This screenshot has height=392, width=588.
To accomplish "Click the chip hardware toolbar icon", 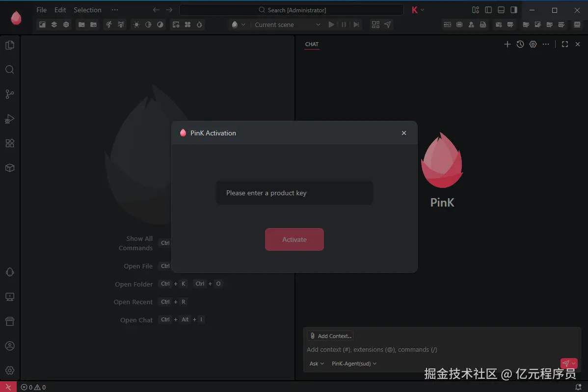I will (459, 25).
